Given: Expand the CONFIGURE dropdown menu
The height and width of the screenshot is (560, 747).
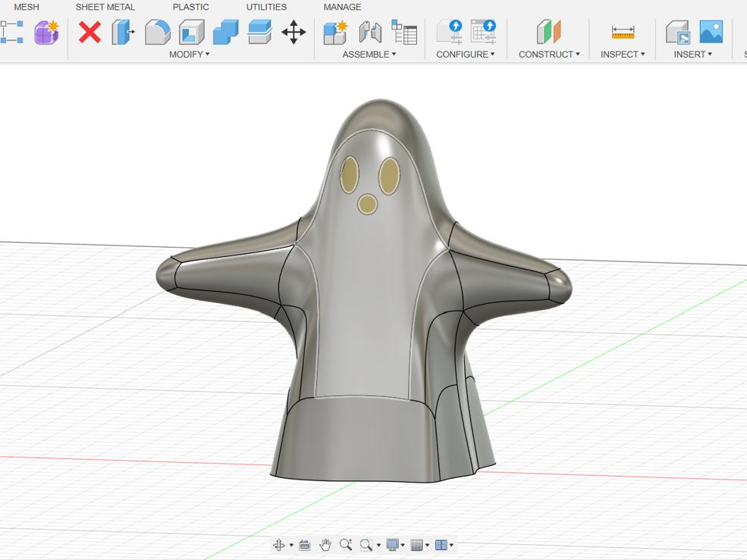Looking at the screenshot, I should pyautogui.click(x=466, y=55).
